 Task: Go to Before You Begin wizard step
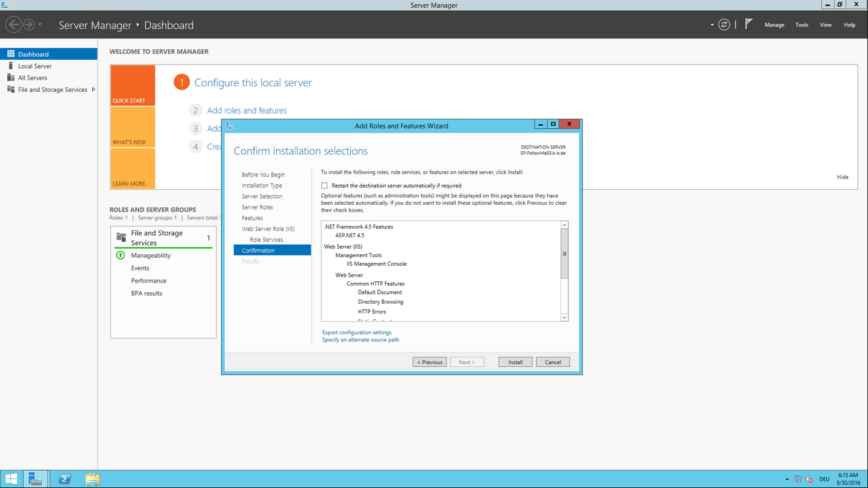[x=263, y=175]
